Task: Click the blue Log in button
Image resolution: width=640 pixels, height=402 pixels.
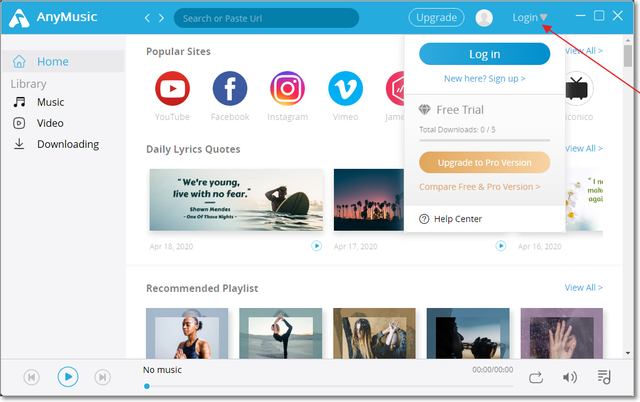Action: pyautogui.click(x=484, y=54)
